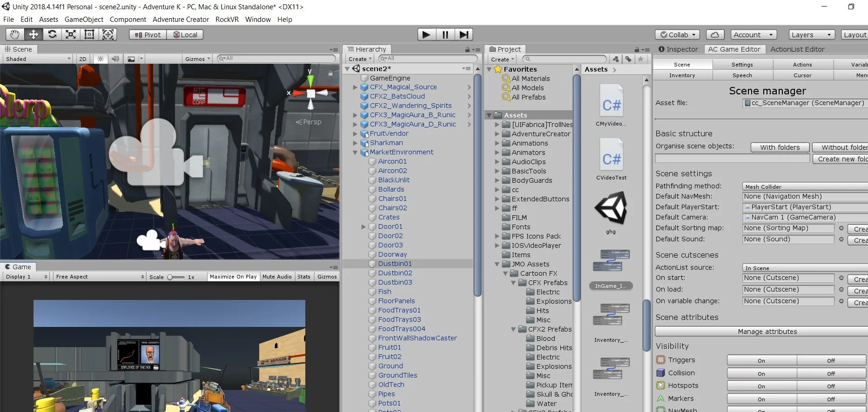Select the Move tool

34,34
